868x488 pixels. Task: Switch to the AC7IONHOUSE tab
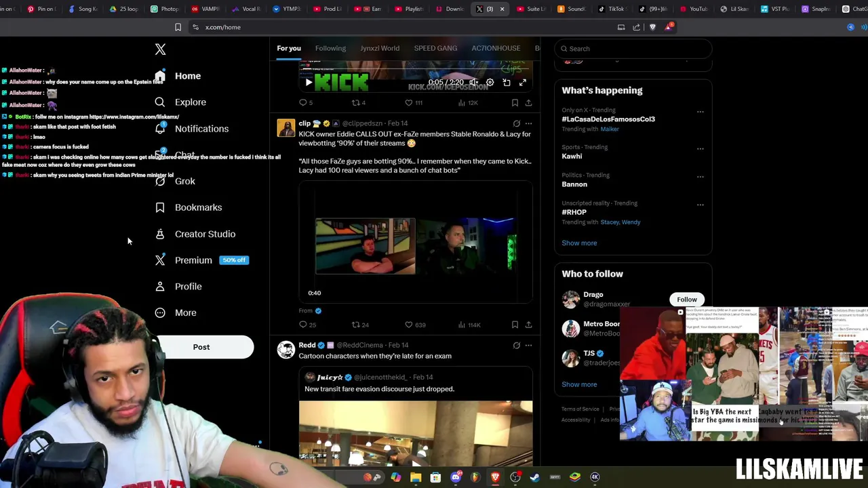point(496,48)
